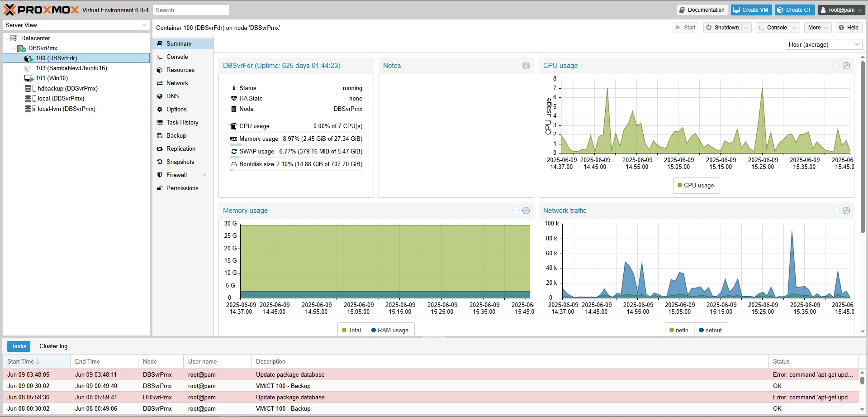Open the Firewall menu item
Screen dimensions: 868x417
click(x=176, y=175)
